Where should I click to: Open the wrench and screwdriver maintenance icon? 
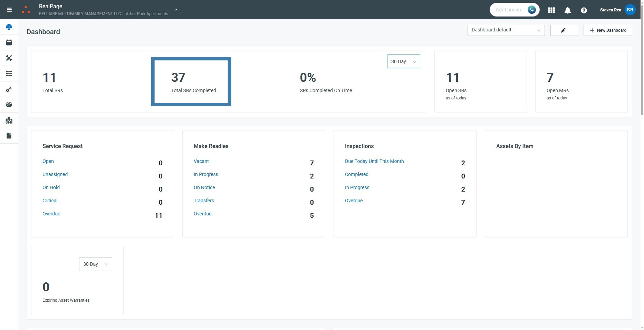(x=9, y=58)
